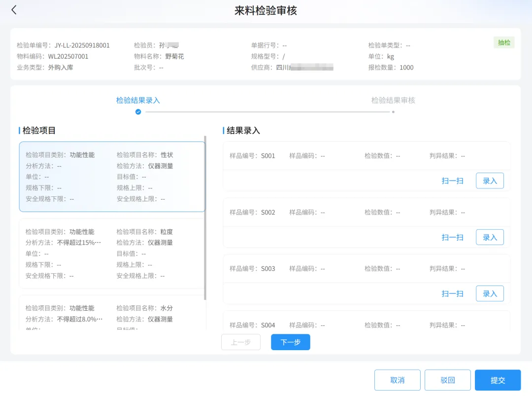Image resolution: width=532 pixels, height=396 pixels.
Task: Click the back arrow icon
Action: [x=14, y=10]
